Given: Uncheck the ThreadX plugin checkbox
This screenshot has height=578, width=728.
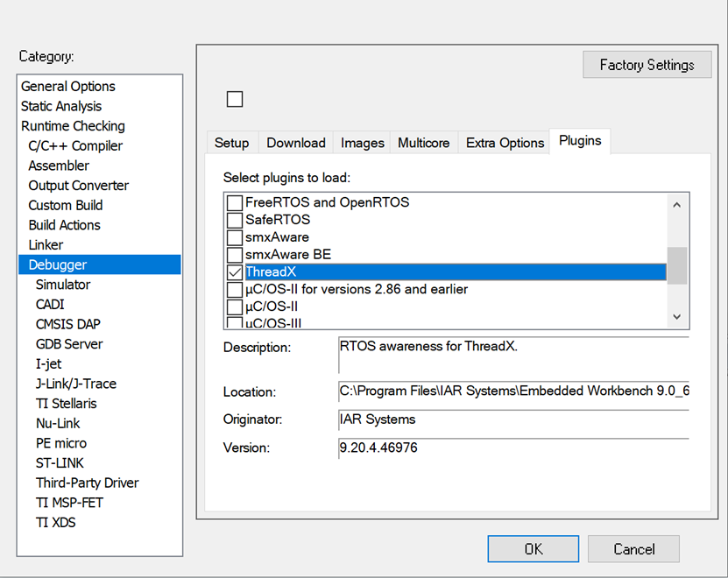Looking at the screenshot, I should coord(235,272).
